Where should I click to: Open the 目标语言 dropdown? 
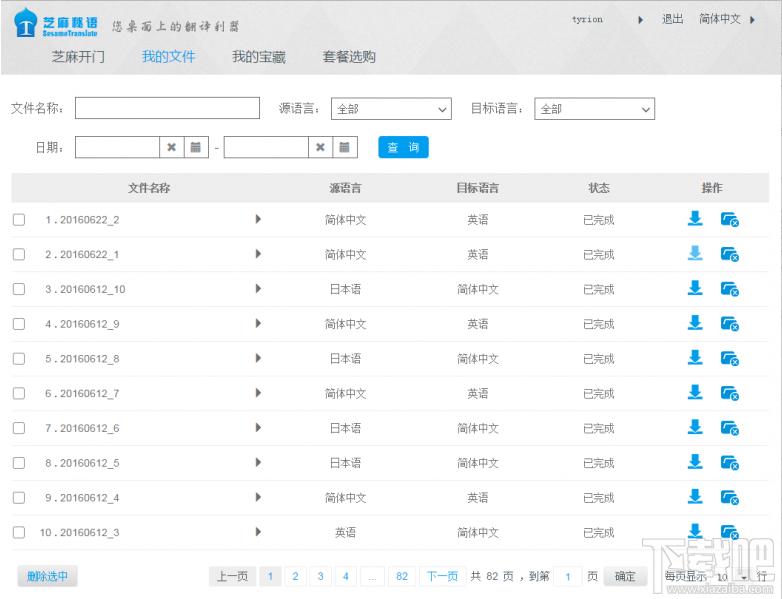pos(594,109)
